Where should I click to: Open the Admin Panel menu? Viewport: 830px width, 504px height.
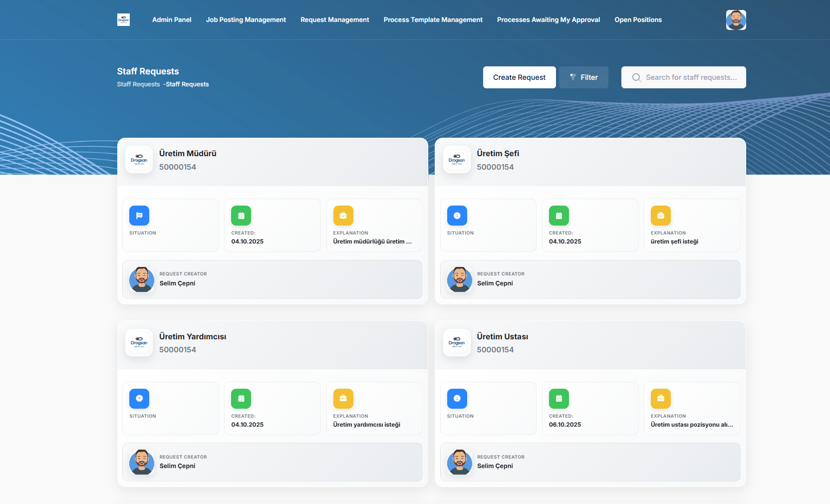(172, 20)
